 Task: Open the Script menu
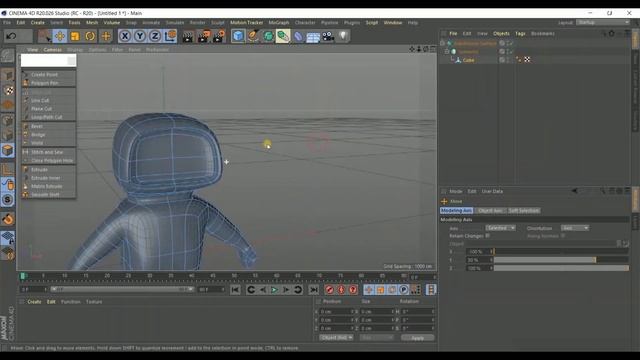(371, 22)
